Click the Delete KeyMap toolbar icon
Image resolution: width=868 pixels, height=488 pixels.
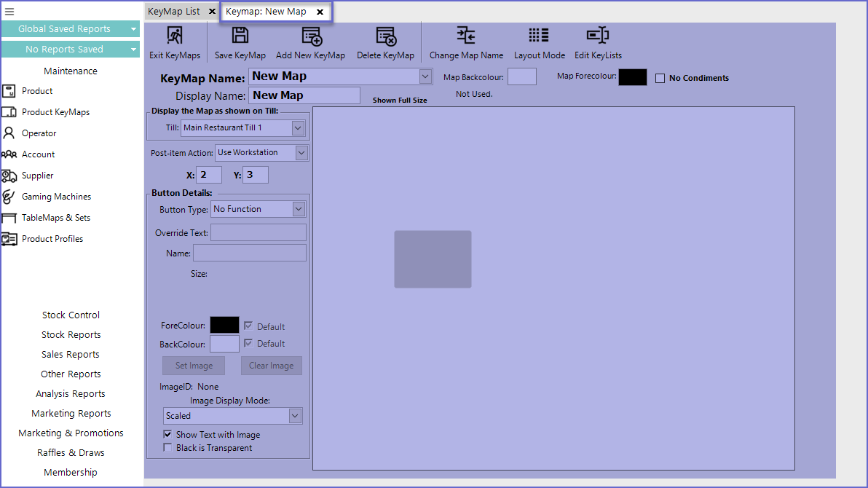click(x=385, y=36)
